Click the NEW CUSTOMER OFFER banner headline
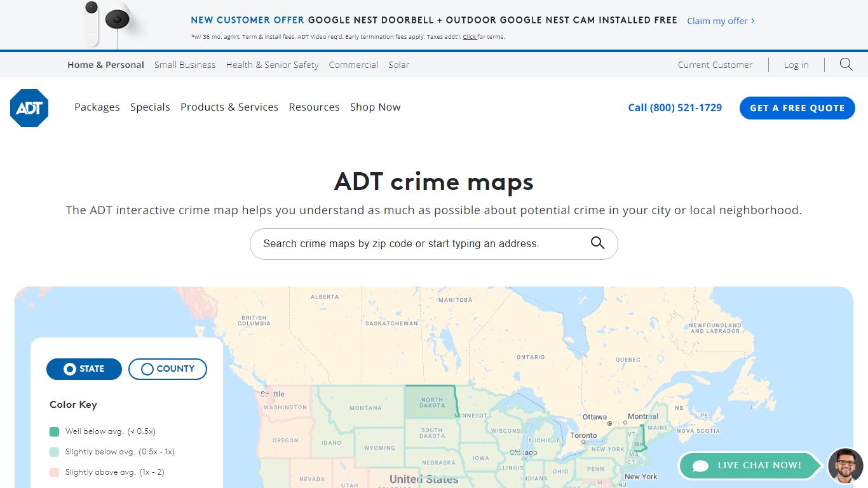The width and height of the screenshot is (868, 488). point(434,20)
